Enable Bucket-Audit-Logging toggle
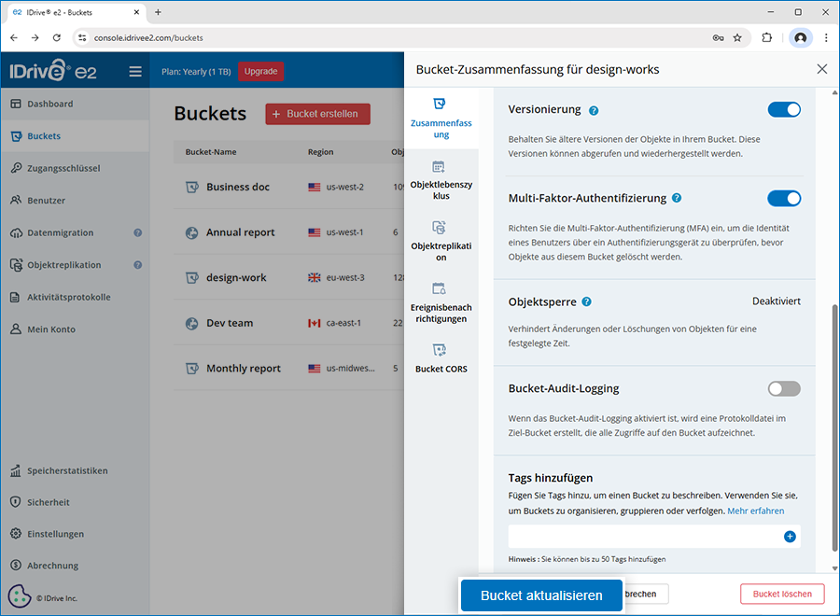840x616 pixels. [x=784, y=388]
